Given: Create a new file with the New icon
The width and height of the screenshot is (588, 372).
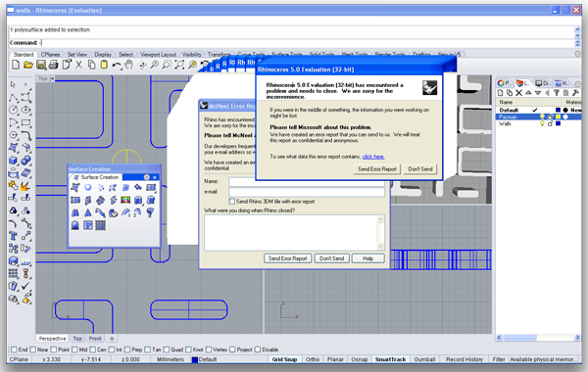Looking at the screenshot, I should point(16,65).
